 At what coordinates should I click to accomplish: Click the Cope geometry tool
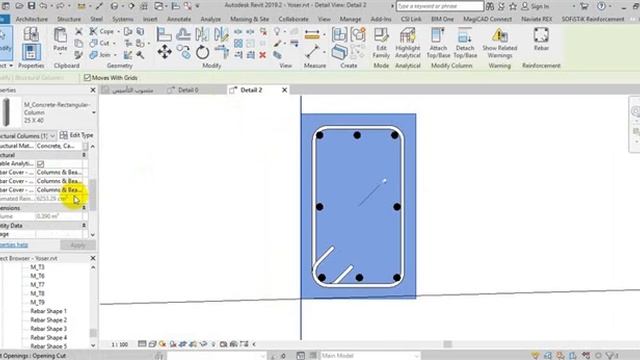coord(102,31)
